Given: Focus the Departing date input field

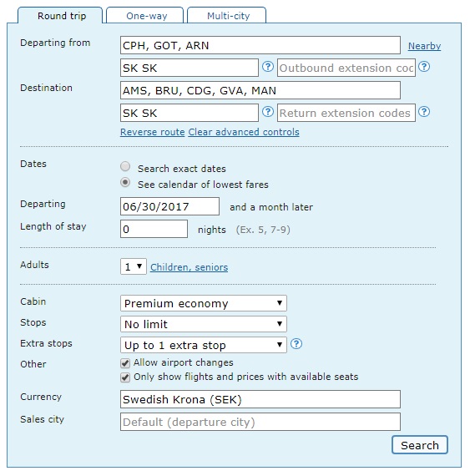Looking at the screenshot, I should click(x=169, y=206).
